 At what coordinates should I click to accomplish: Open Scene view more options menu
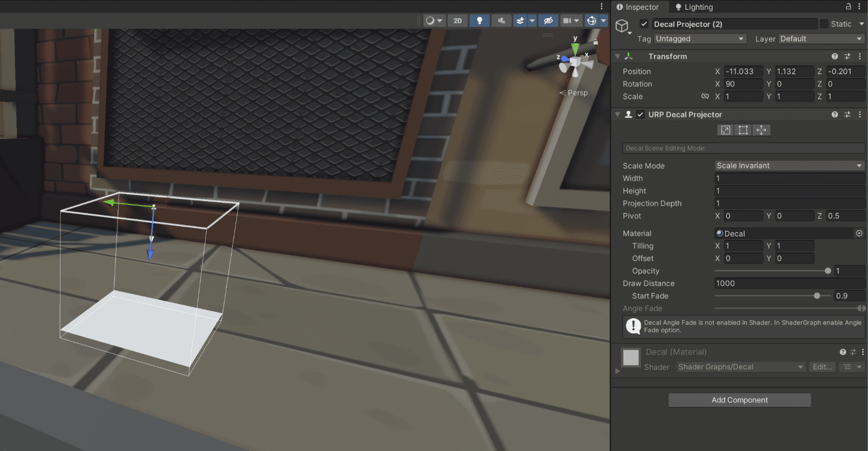coord(601,6)
